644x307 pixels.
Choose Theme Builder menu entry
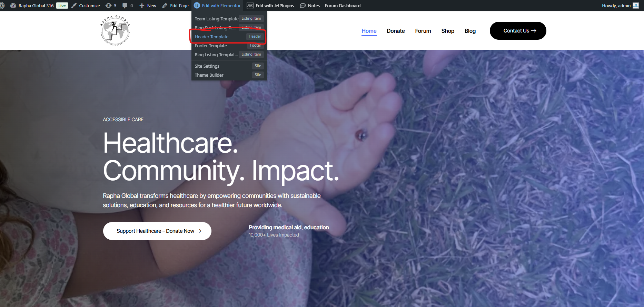209,75
